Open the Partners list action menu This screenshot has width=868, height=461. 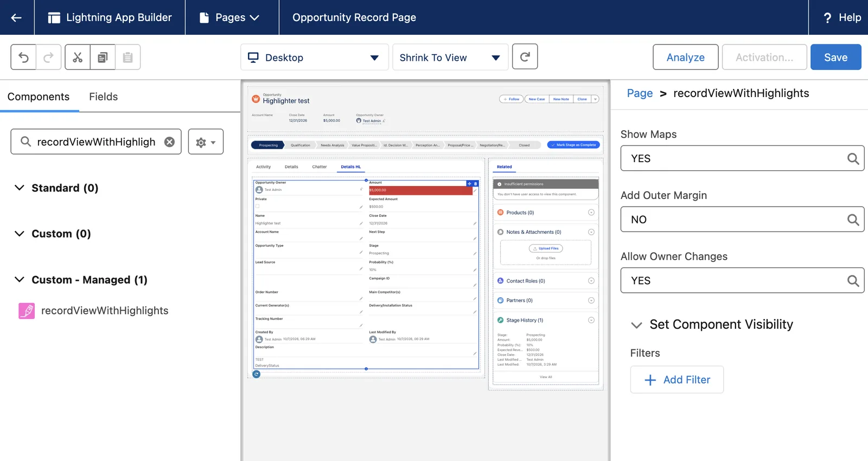click(591, 300)
